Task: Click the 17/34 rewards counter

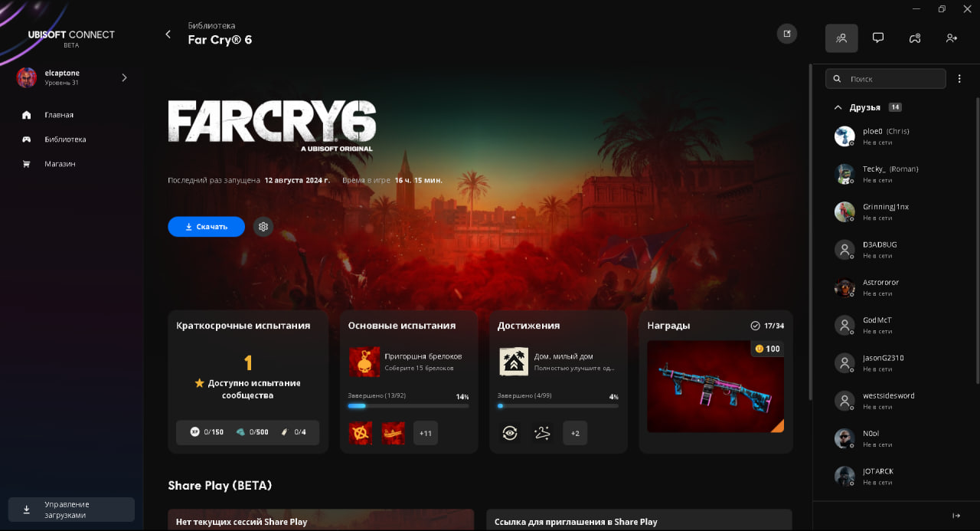Action: point(767,326)
